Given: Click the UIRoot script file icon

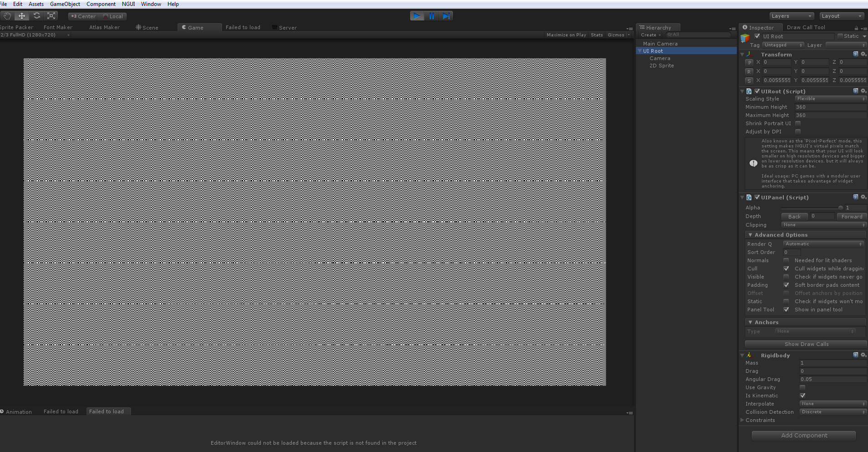Looking at the screenshot, I should pyautogui.click(x=749, y=91).
